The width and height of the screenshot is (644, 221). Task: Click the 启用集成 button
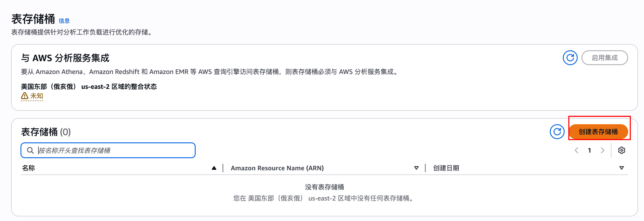click(x=605, y=57)
